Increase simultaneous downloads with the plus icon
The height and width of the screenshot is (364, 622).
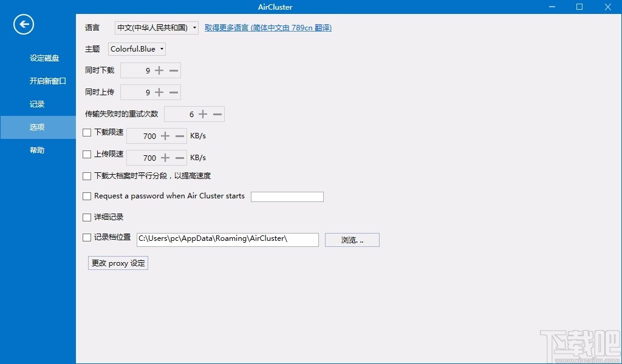coord(158,70)
